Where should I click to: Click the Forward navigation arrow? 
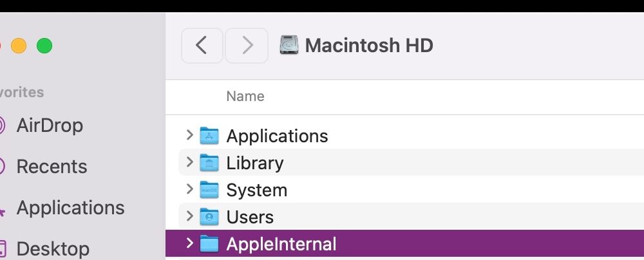[x=247, y=46]
